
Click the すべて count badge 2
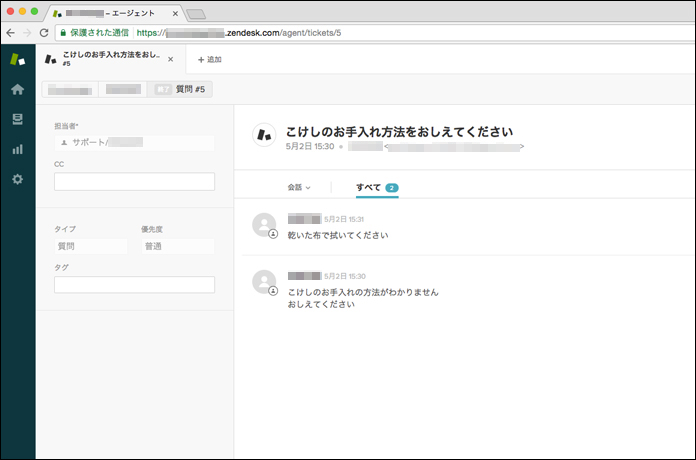(x=392, y=188)
